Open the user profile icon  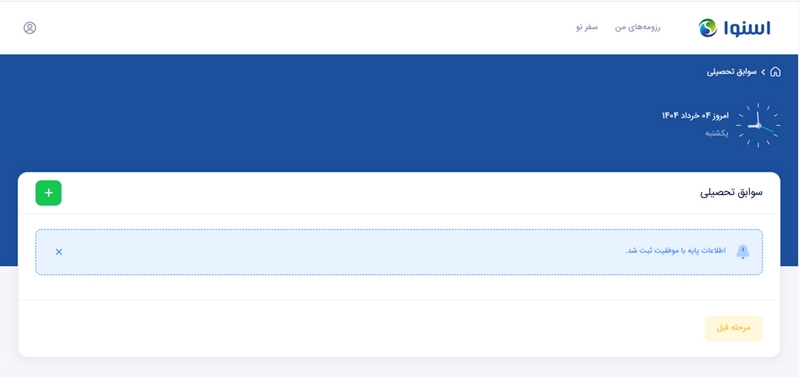click(x=30, y=28)
